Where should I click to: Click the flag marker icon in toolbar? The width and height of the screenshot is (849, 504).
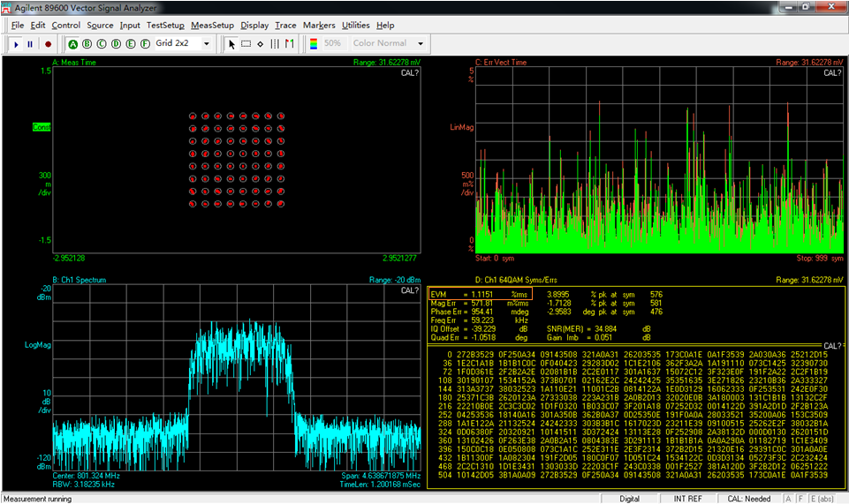point(289,43)
